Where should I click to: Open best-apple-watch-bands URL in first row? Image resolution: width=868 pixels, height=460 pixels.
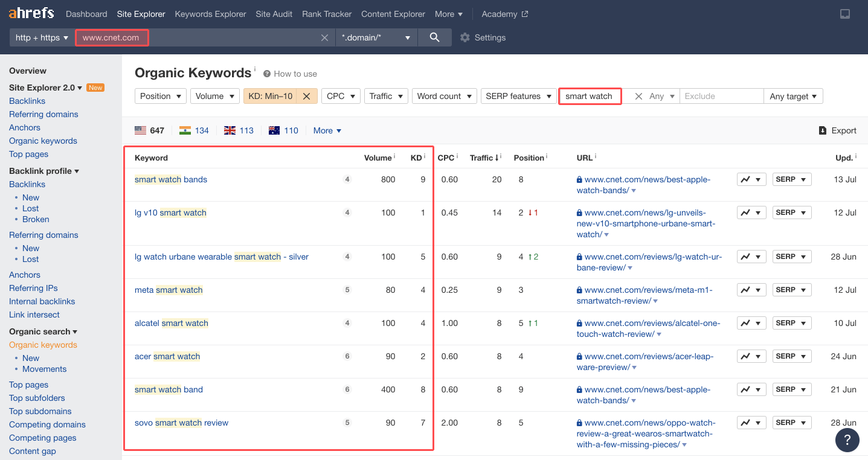[x=643, y=185]
